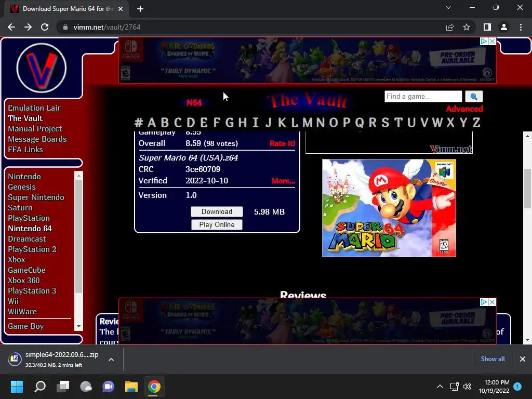Image resolution: width=532 pixels, height=399 pixels.
Task: Click the systems list scrollbar up arrow
Action: [x=79, y=176]
